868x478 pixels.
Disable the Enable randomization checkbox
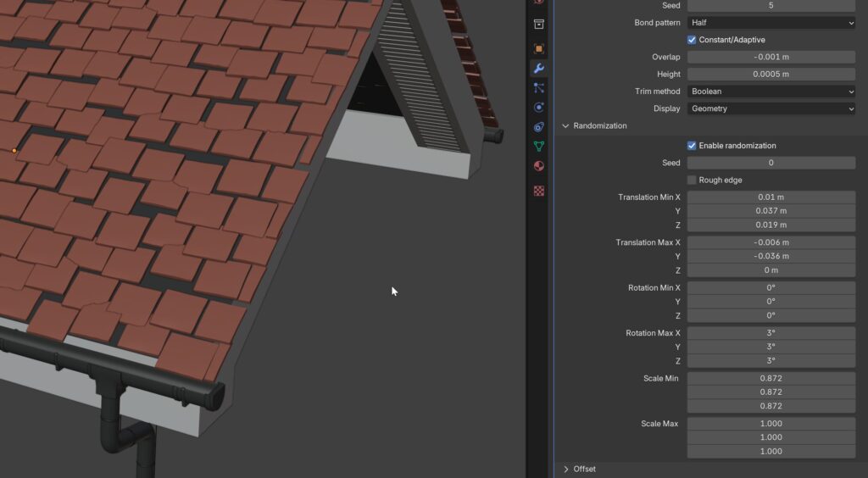coord(692,146)
